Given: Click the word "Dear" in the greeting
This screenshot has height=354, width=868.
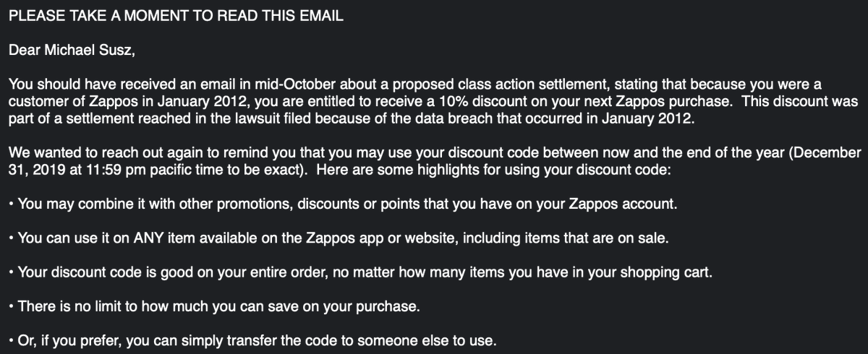Looking at the screenshot, I should tap(24, 51).
